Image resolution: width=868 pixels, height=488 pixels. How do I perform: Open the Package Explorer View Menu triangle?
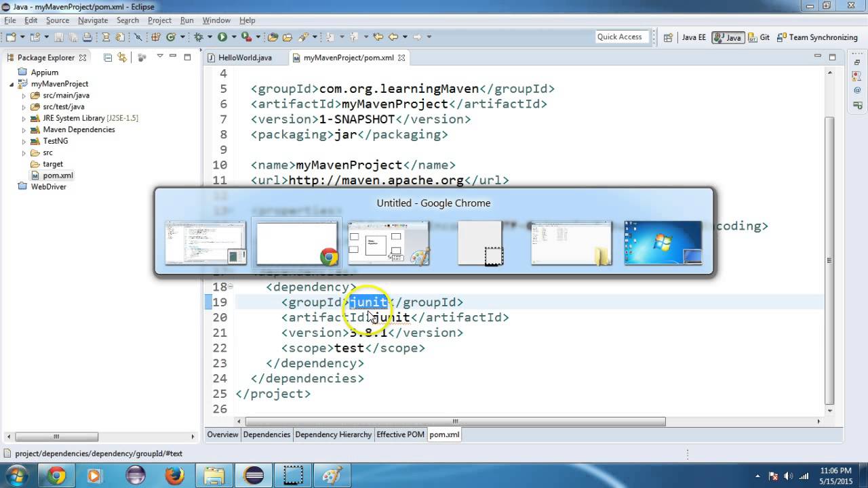(160, 57)
